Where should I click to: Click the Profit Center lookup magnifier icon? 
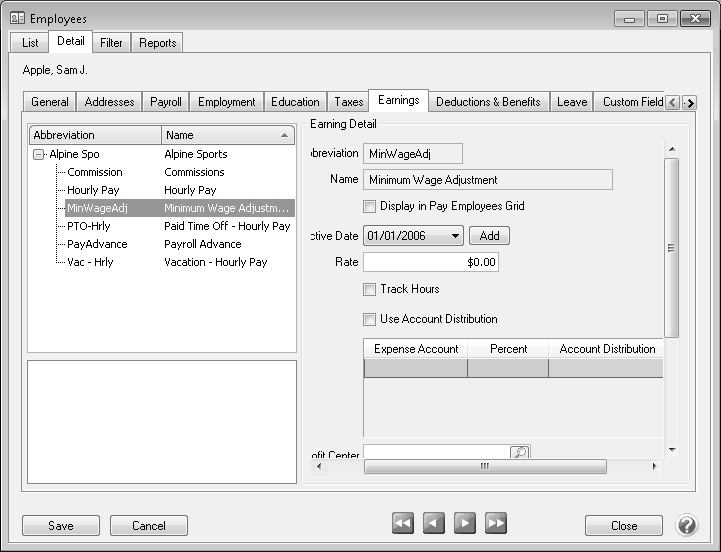(x=519, y=452)
